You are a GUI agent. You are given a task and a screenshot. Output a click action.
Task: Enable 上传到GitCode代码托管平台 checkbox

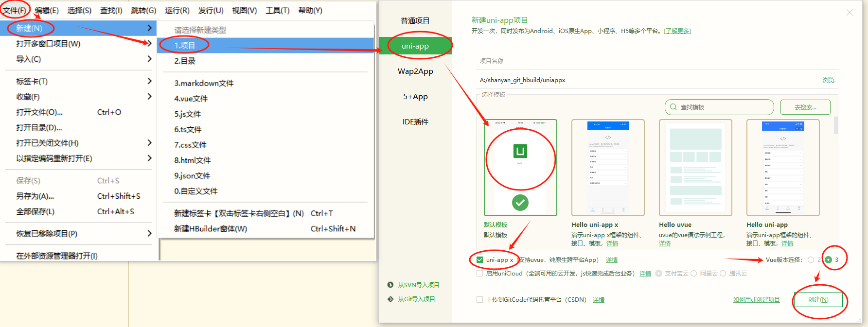point(480,300)
